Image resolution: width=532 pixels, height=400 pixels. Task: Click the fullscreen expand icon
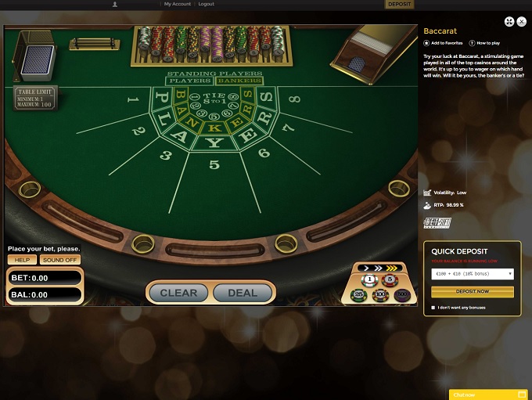(509, 22)
